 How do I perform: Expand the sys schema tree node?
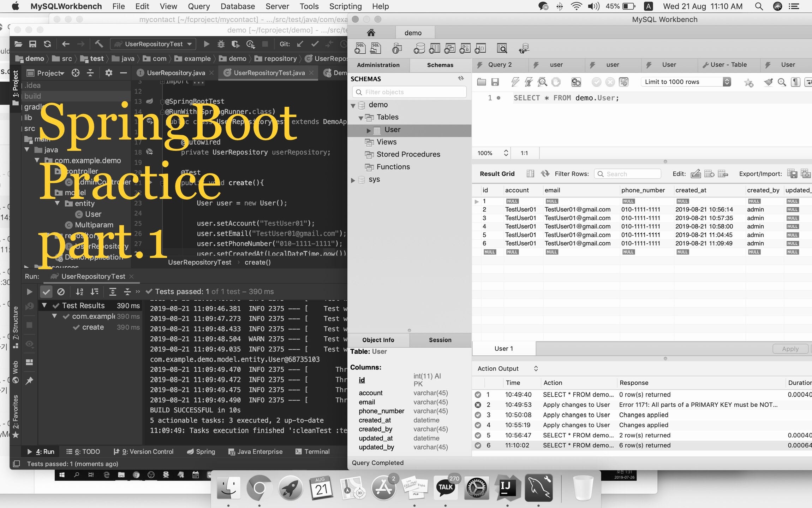point(353,180)
